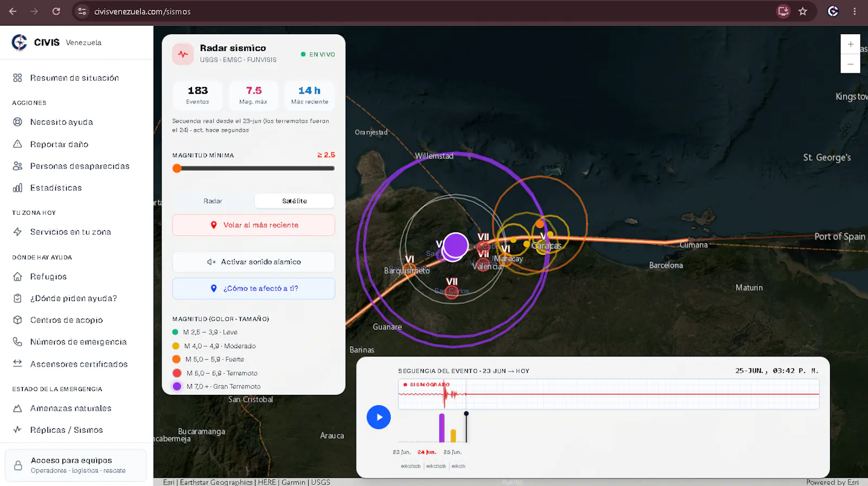
Task: Switch map view to Satélite
Action: tap(294, 201)
